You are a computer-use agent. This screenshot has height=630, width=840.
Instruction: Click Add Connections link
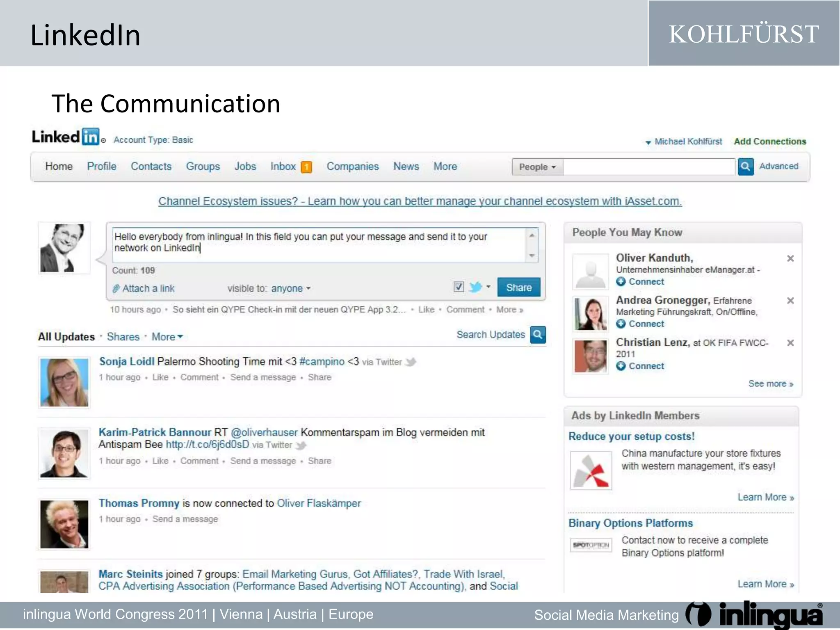click(x=770, y=142)
